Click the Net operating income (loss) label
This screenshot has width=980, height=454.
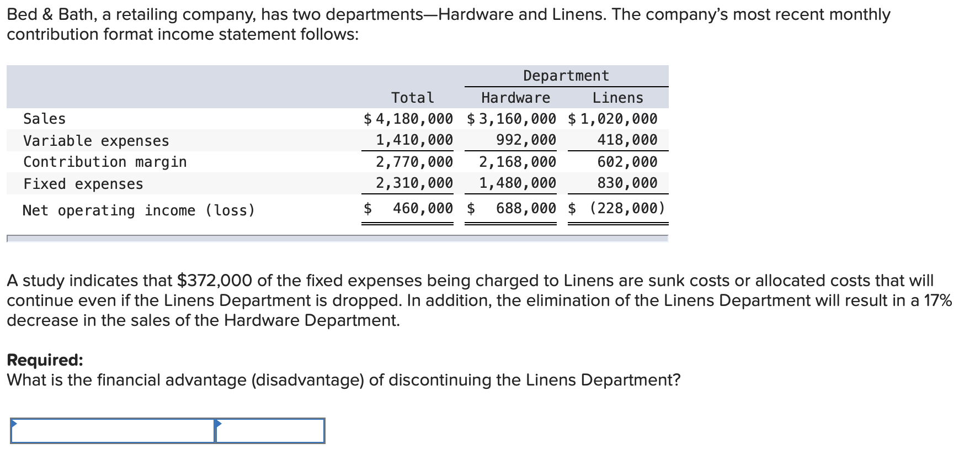(139, 210)
